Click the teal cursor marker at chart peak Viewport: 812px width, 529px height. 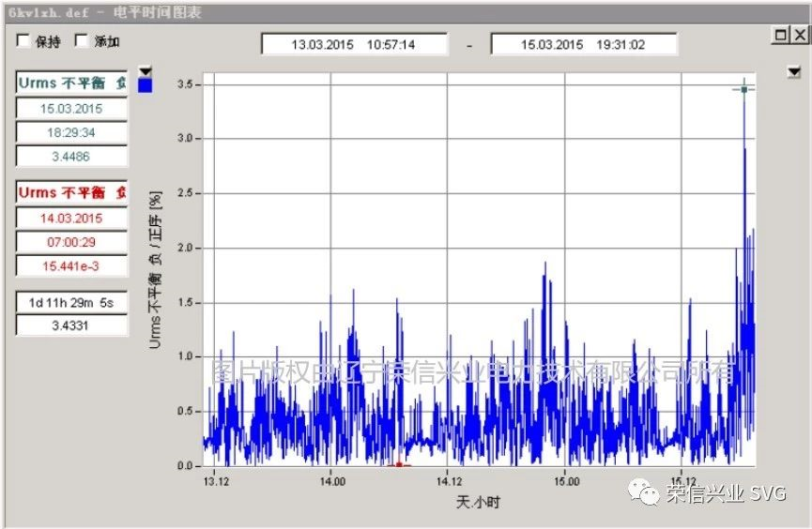coord(744,89)
